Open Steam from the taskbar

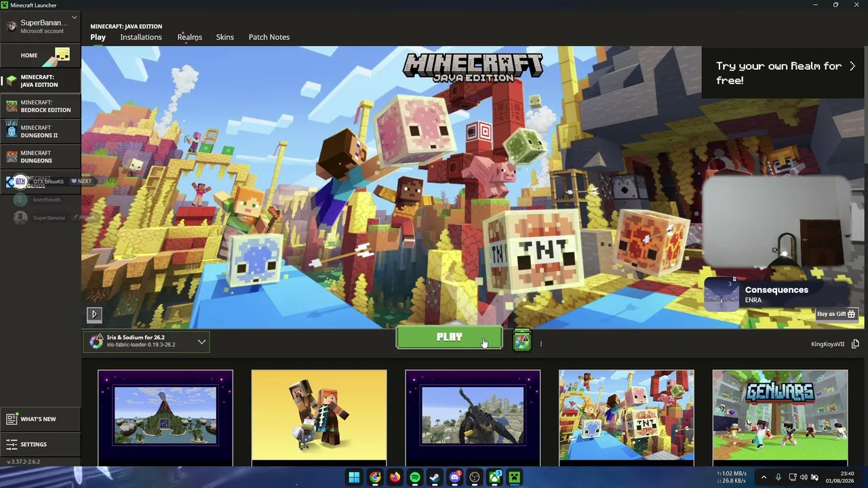coord(435,478)
